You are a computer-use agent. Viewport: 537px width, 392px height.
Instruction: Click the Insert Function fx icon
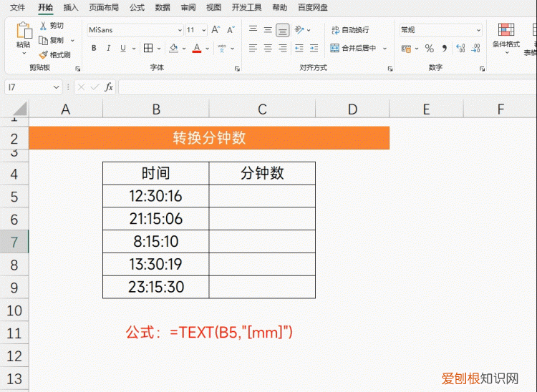pyautogui.click(x=109, y=87)
